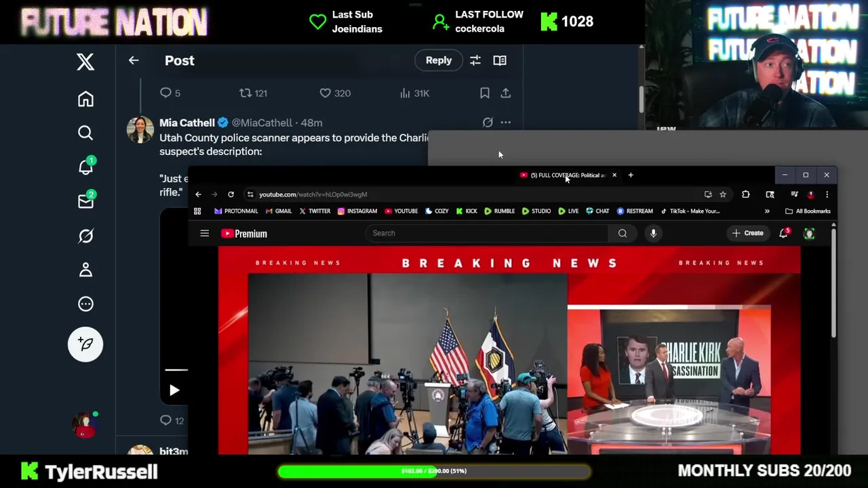The height and width of the screenshot is (488, 868).
Task: Open the browser media control icon
Action: point(794,195)
